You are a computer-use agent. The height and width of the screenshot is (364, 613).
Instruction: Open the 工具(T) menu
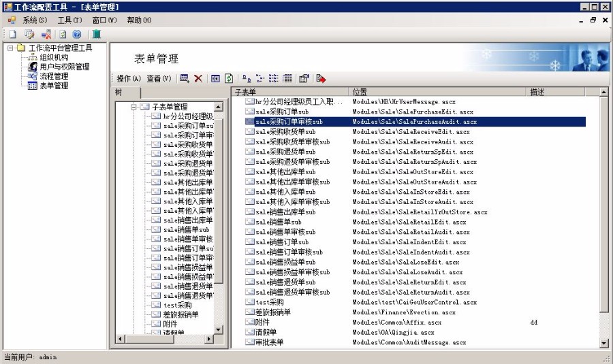tap(69, 20)
